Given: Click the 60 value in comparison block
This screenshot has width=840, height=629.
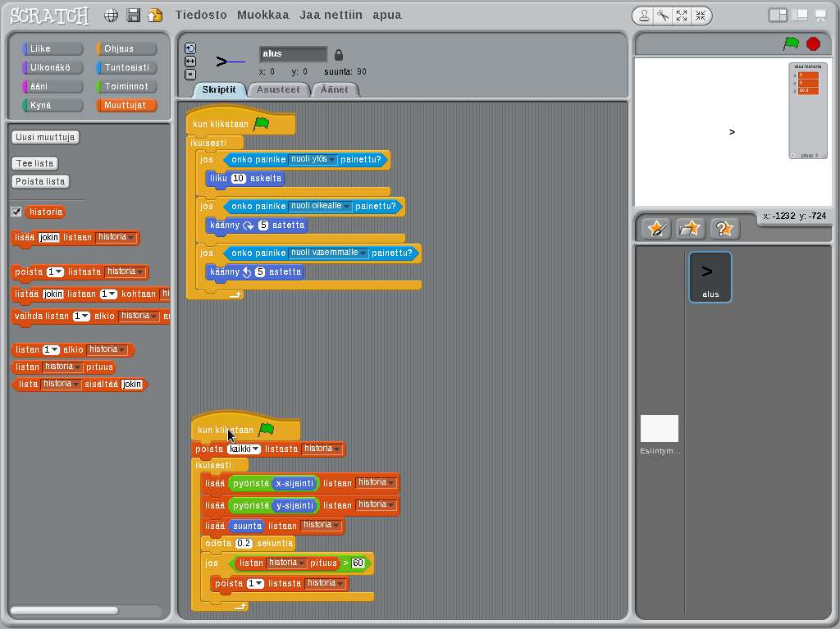Looking at the screenshot, I should (358, 563).
